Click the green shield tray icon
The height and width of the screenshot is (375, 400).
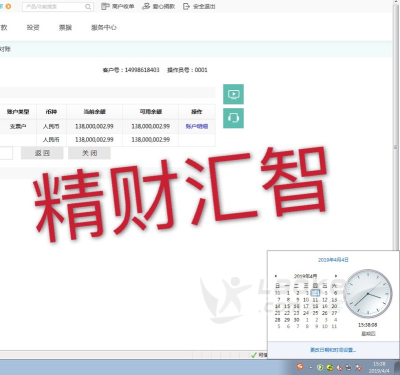coord(320,367)
